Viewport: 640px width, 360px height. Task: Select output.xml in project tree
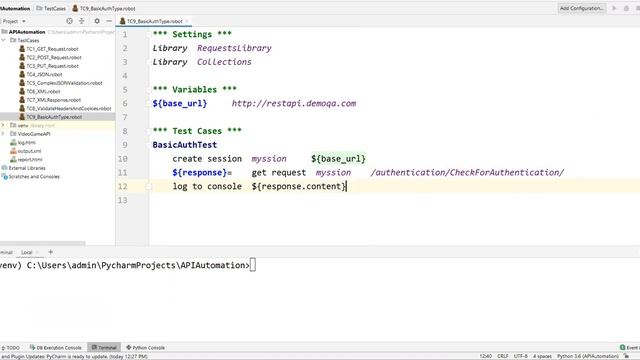click(29, 151)
